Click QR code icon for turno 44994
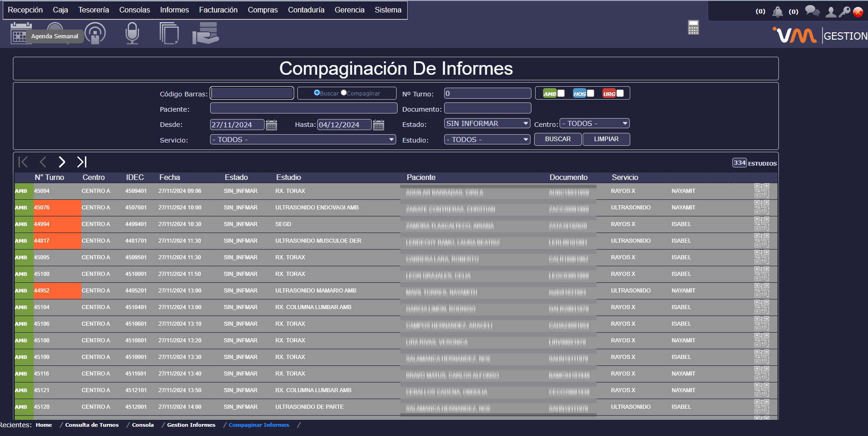Screen dimensions: 868x436 [762, 224]
